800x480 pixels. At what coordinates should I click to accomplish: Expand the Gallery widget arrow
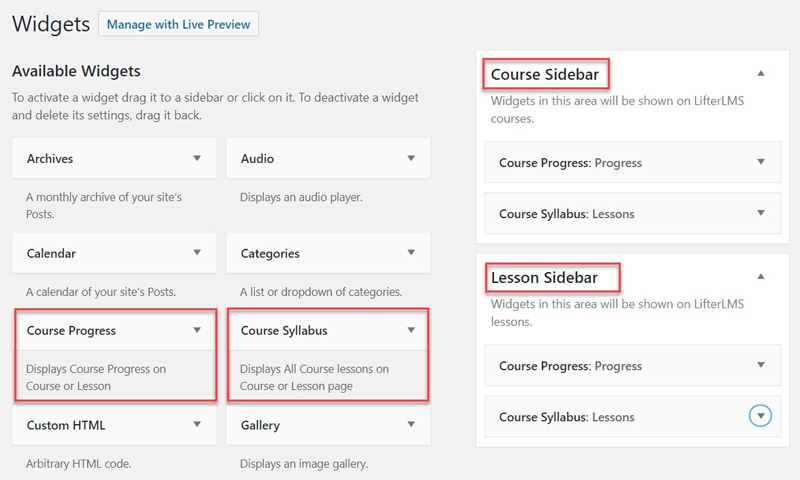411,425
